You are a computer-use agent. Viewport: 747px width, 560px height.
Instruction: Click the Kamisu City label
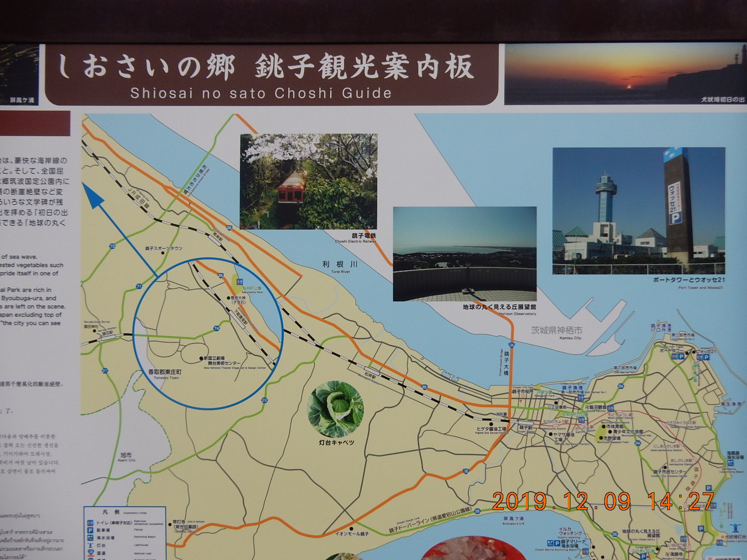(x=557, y=331)
